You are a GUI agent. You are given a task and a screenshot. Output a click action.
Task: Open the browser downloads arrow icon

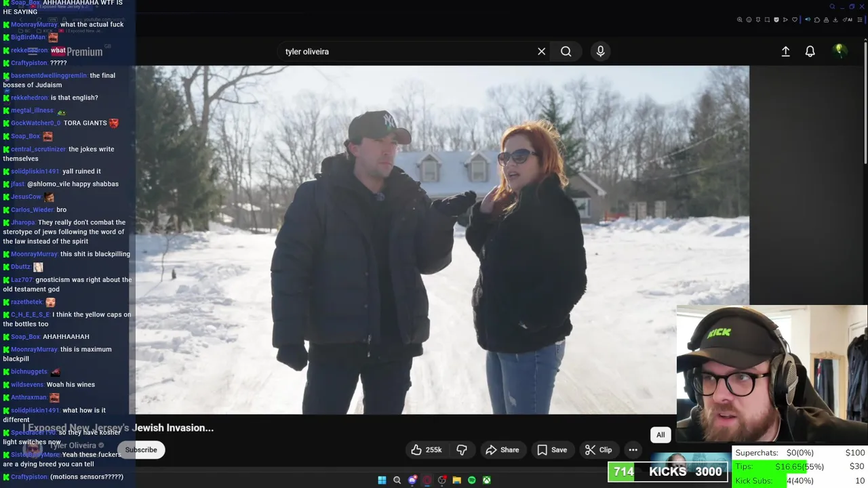(835, 20)
